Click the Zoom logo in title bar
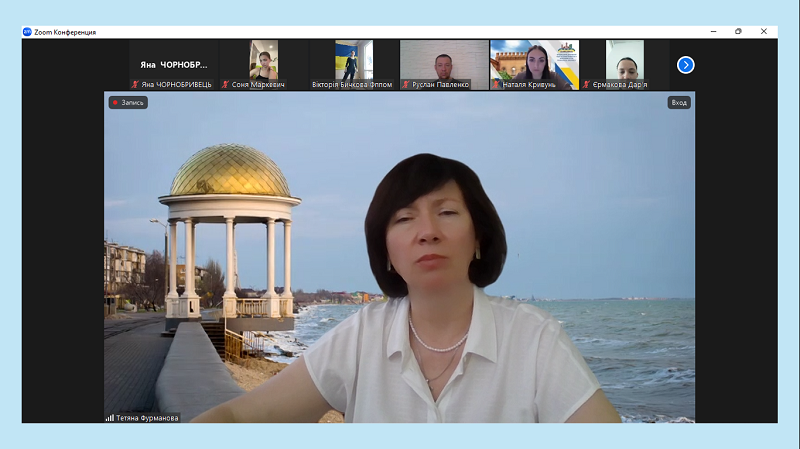The height and width of the screenshot is (449, 800). [x=27, y=32]
